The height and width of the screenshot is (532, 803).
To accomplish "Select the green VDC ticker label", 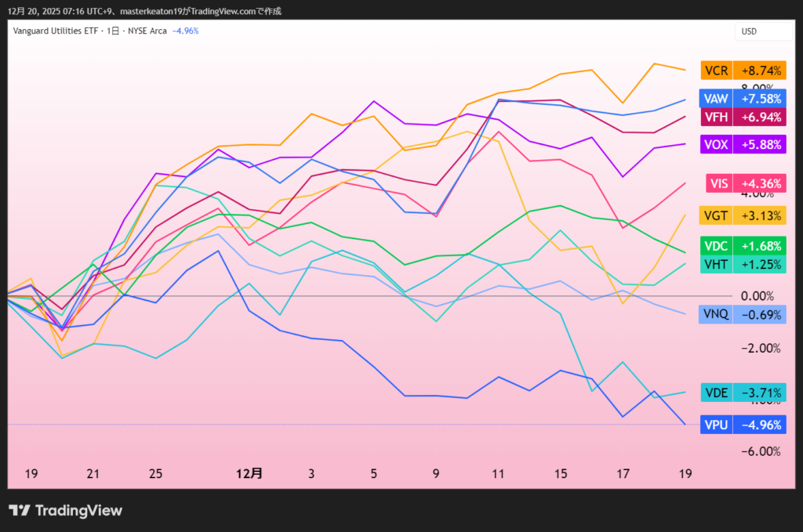I will point(716,246).
